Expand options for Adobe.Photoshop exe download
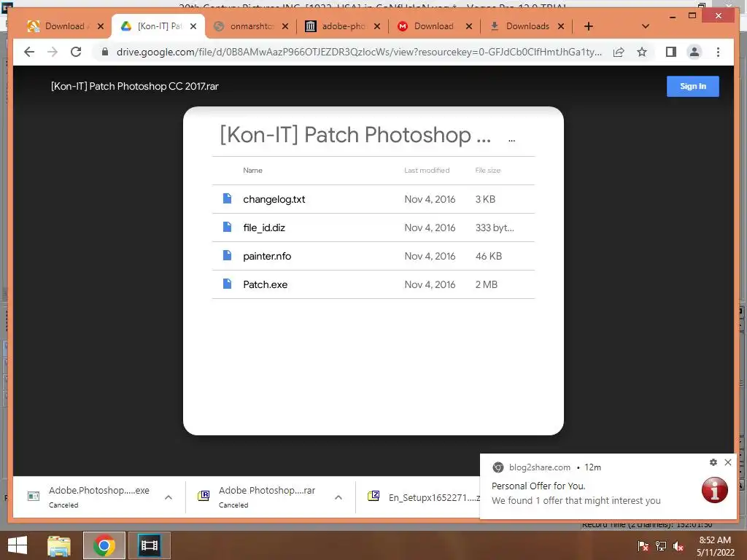Viewport: 747px width, 560px height. 169,497
